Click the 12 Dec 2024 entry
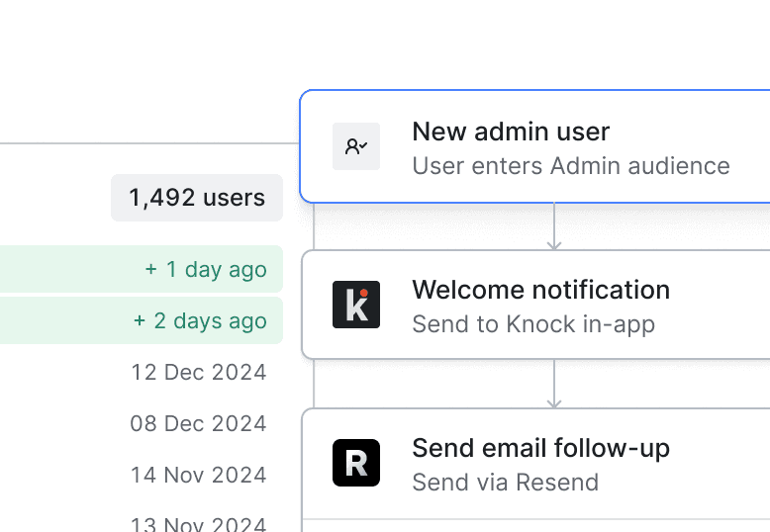 click(199, 373)
